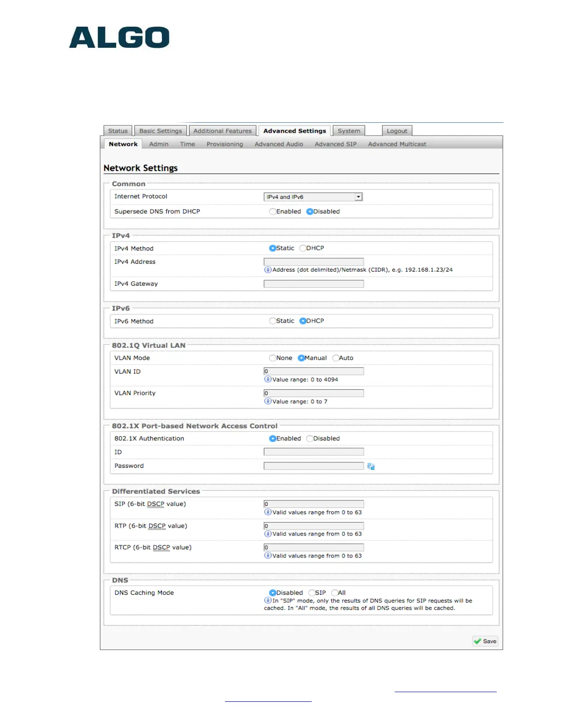The height and width of the screenshot is (728, 563).
Task: Set VLAN Mode to None
Action: coord(273,358)
